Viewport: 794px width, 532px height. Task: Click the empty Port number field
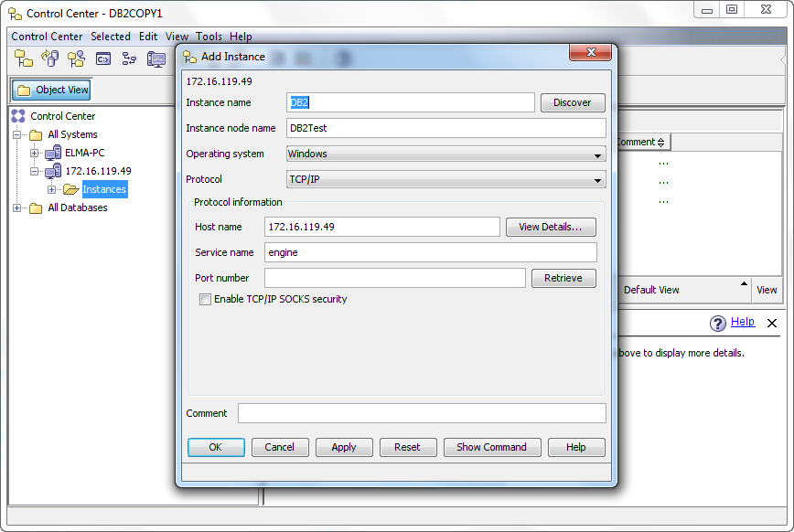(395, 279)
